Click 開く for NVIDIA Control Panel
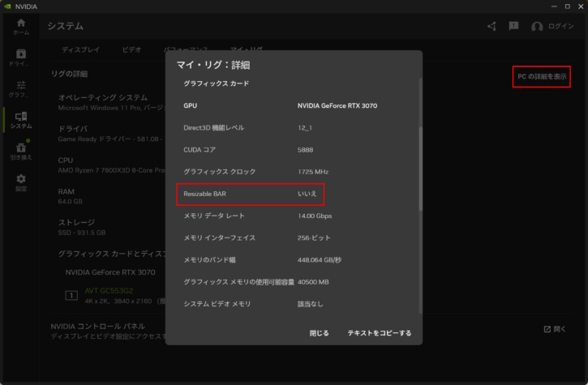 (557, 329)
